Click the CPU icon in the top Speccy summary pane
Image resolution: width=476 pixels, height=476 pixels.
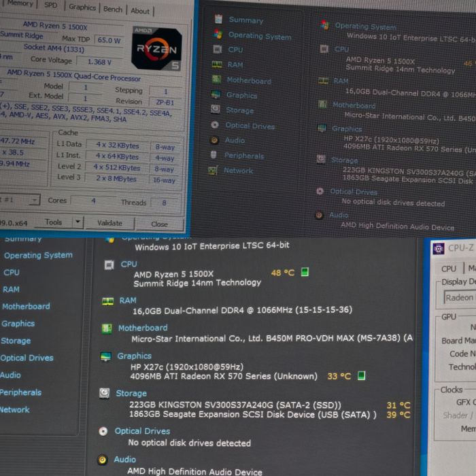324,48
